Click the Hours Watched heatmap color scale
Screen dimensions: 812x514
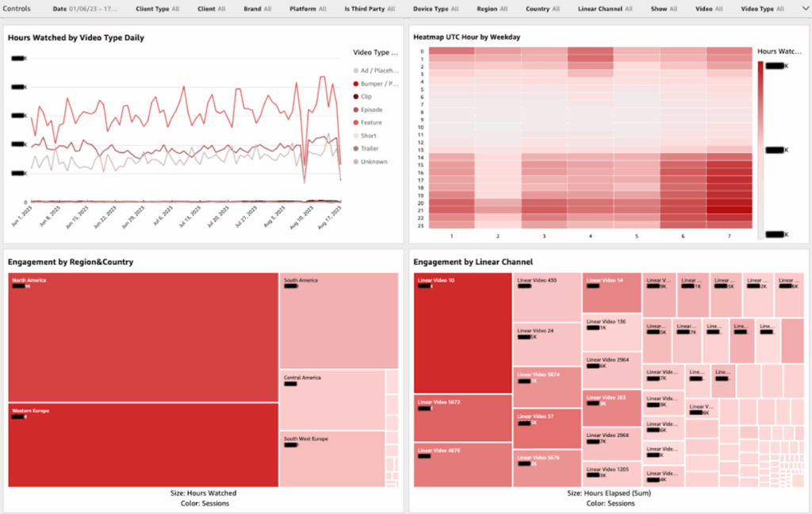pos(760,149)
